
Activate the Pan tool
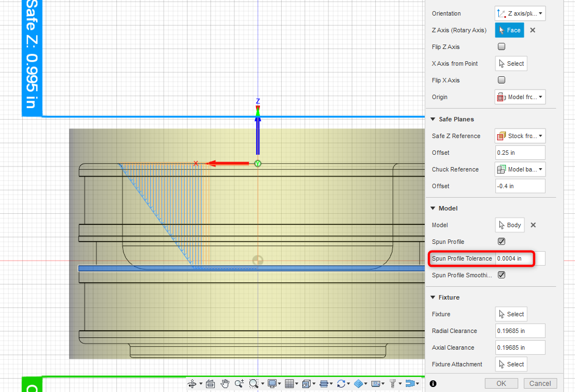225,383
